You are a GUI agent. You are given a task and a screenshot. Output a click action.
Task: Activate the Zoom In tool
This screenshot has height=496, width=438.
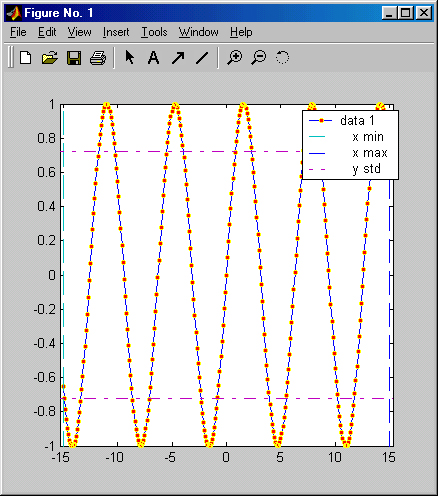coord(234,58)
